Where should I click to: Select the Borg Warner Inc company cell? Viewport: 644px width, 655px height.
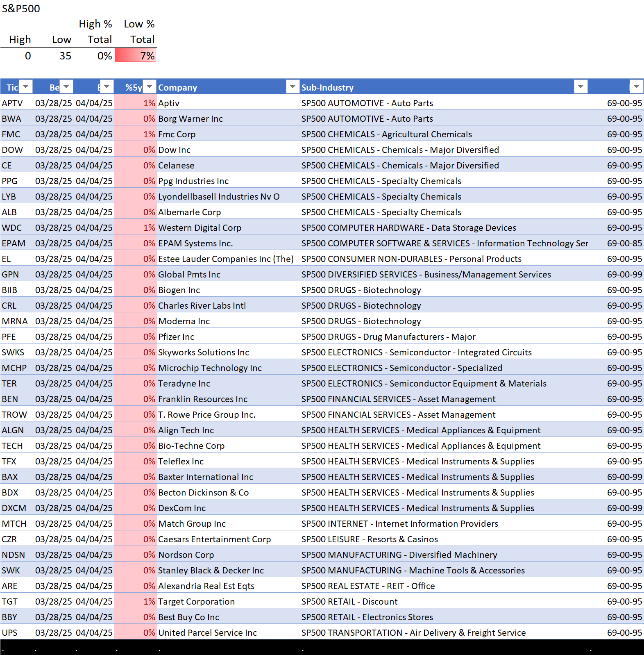pyautogui.click(x=228, y=118)
